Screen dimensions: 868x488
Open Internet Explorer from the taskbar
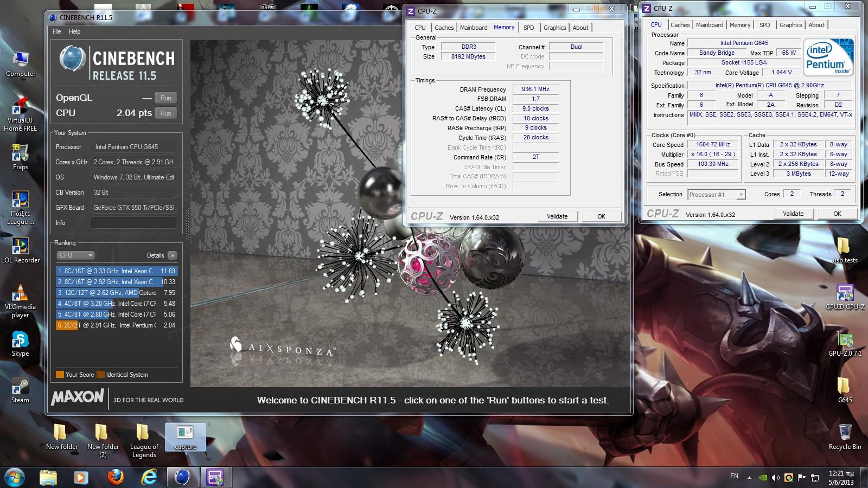(x=149, y=477)
